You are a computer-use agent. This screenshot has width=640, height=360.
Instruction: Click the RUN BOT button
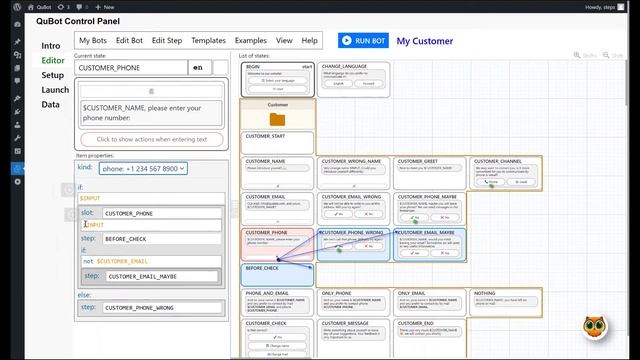point(363,40)
